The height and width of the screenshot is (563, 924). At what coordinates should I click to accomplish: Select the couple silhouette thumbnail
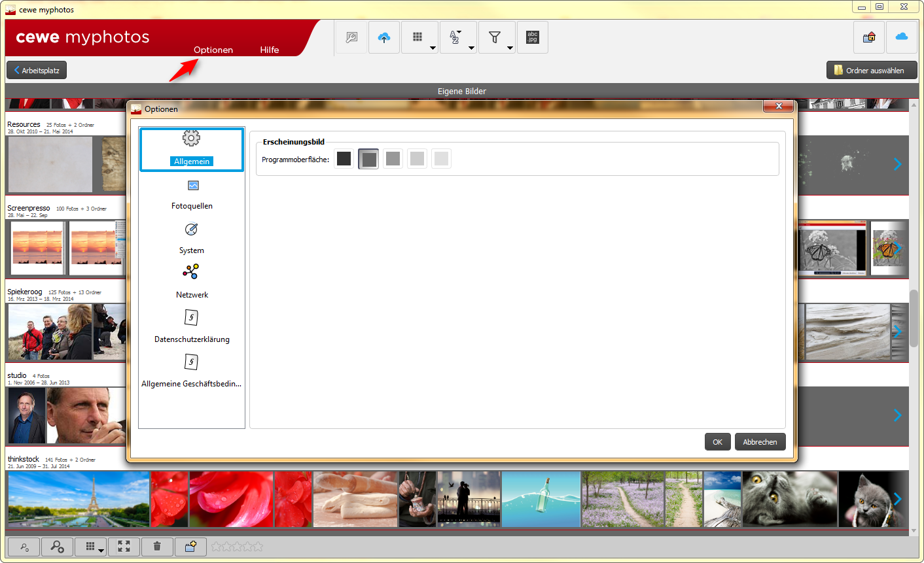coord(469,499)
